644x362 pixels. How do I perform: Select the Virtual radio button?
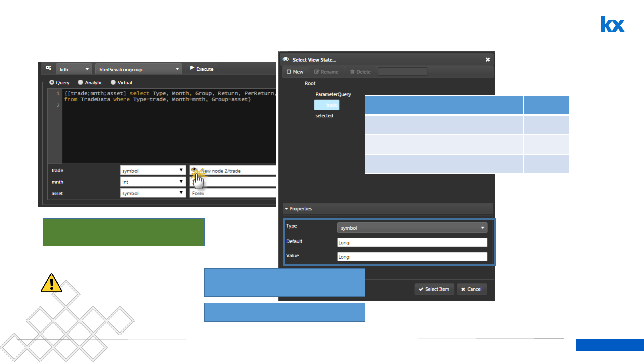point(113,82)
